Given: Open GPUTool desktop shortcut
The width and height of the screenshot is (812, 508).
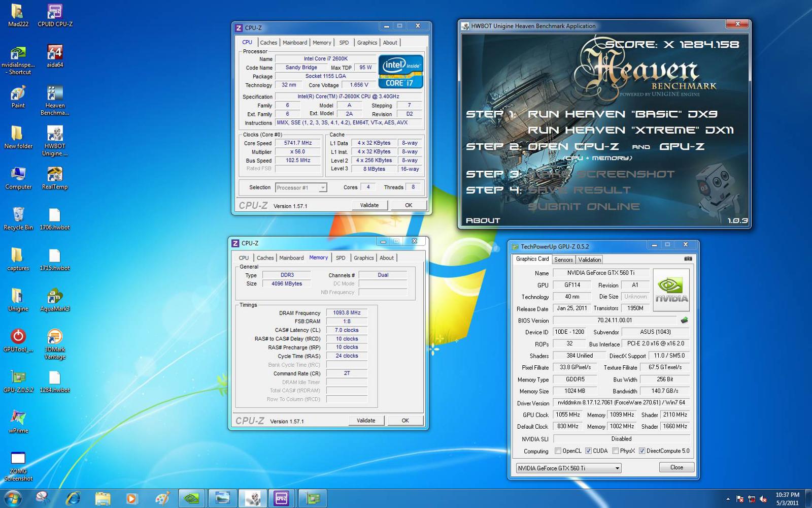Looking at the screenshot, I should click(18, 340).
